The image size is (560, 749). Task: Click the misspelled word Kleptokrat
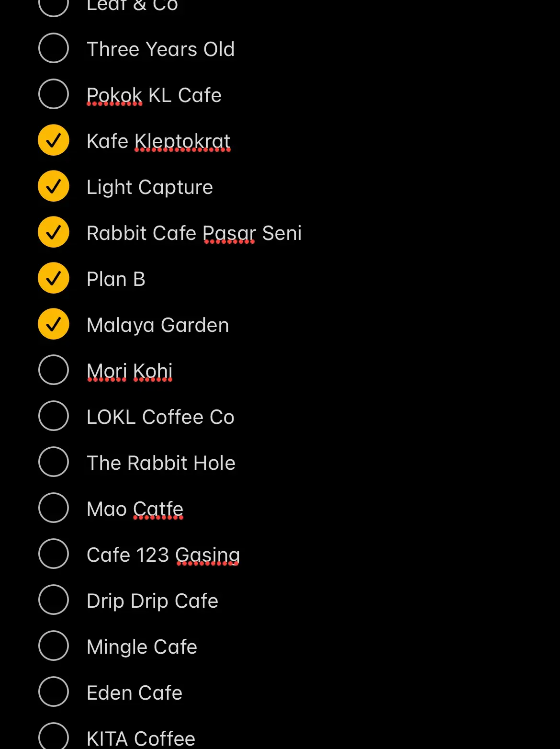pyautogui.click(x=182, y=141)
